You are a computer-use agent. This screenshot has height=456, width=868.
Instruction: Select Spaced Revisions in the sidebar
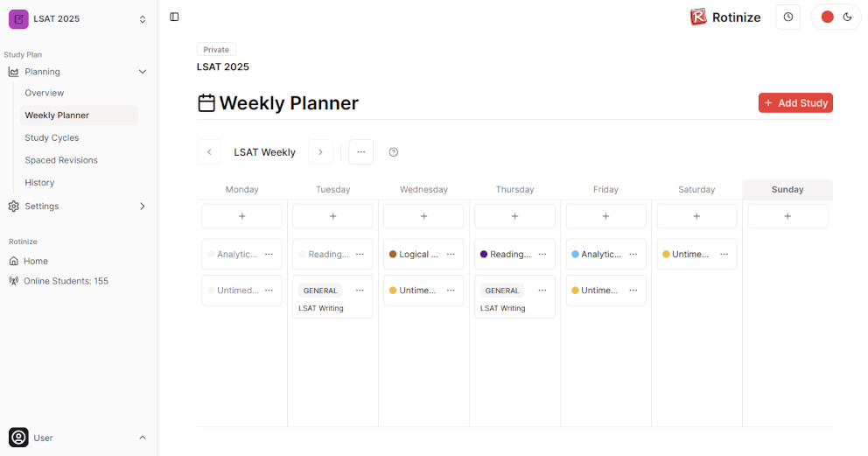tap(61, 160)
